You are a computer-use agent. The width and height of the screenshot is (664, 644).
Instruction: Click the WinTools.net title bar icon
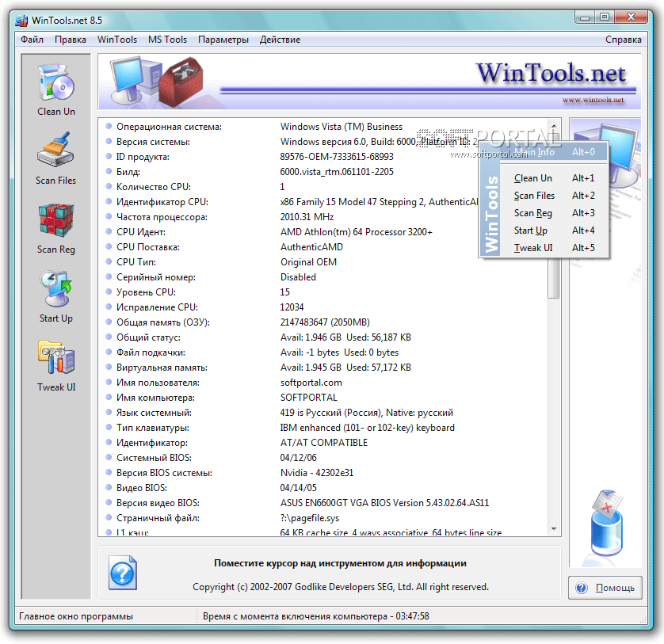click(x=21, y=21)
